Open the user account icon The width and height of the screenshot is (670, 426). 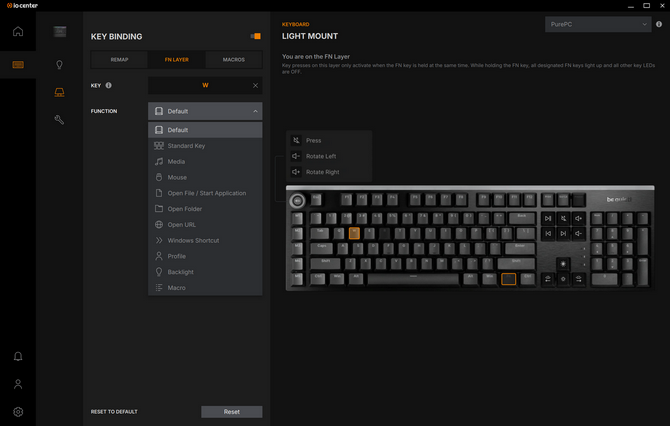18,384
